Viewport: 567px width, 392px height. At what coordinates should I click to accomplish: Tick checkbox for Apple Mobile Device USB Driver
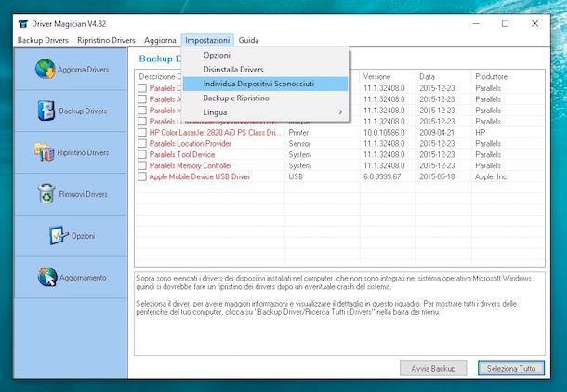(142, 176)
